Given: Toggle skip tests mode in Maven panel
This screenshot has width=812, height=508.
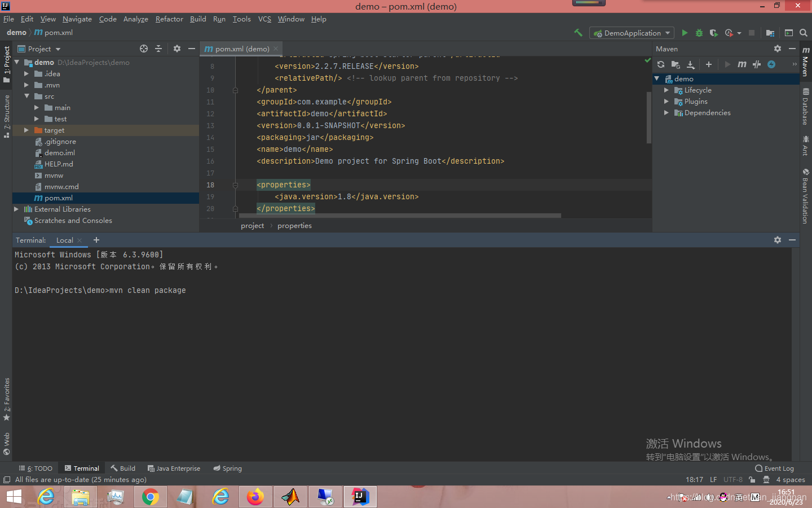Looking at the screenshot, I should click(756, 64).
